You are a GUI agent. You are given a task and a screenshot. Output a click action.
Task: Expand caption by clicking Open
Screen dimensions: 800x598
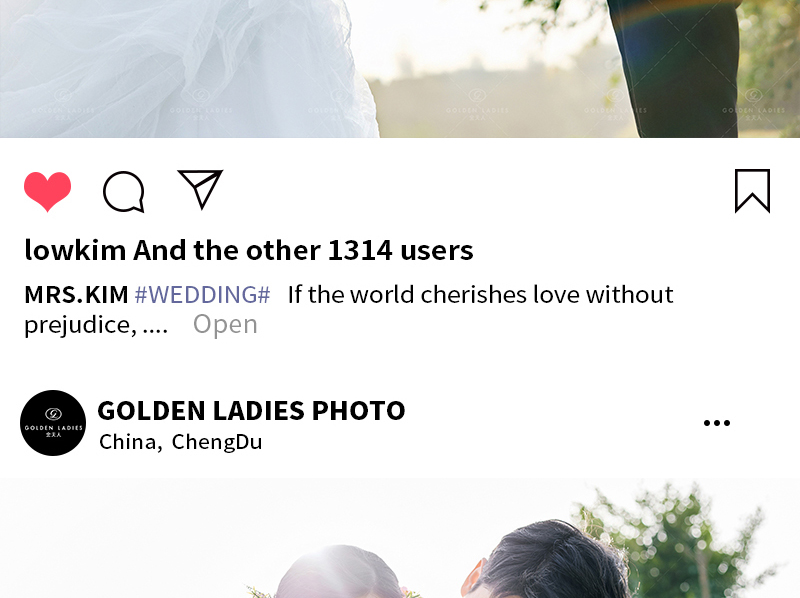click(225, 325)
